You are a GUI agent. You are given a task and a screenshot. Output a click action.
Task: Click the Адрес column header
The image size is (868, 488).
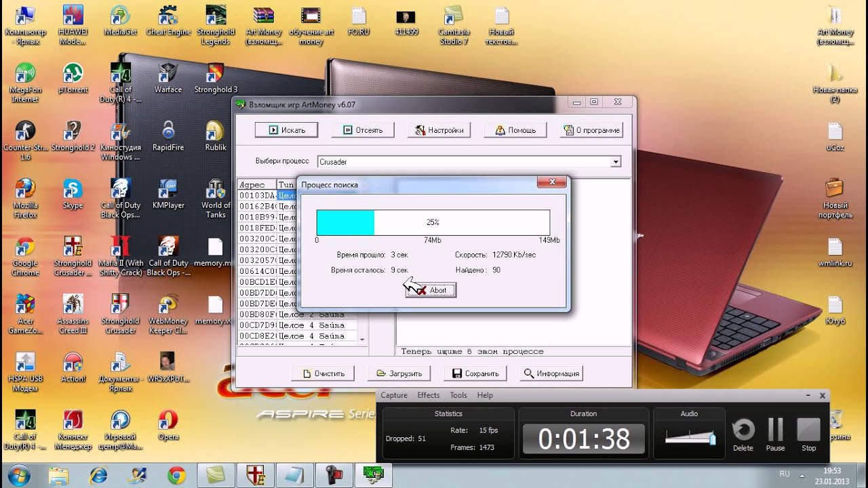pyautogui.click(x=256, y=184)
